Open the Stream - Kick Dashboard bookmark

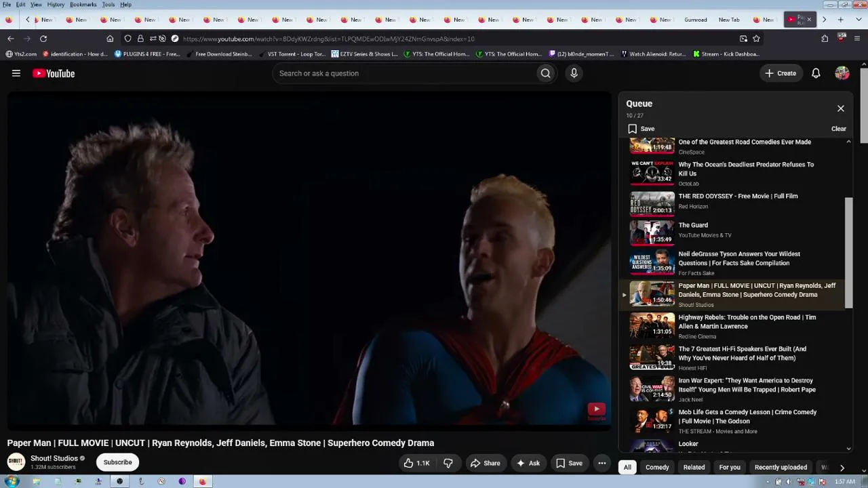[726, 54]
